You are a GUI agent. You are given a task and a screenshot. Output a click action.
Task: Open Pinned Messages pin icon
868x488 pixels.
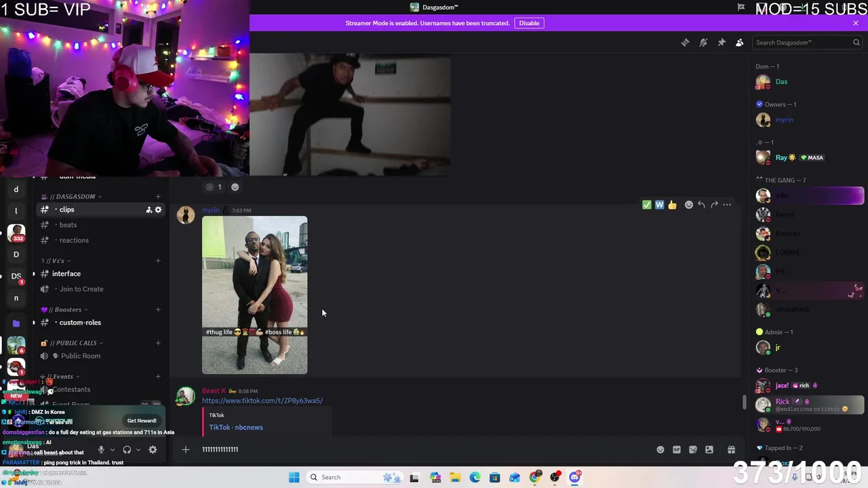coord(722,43)
